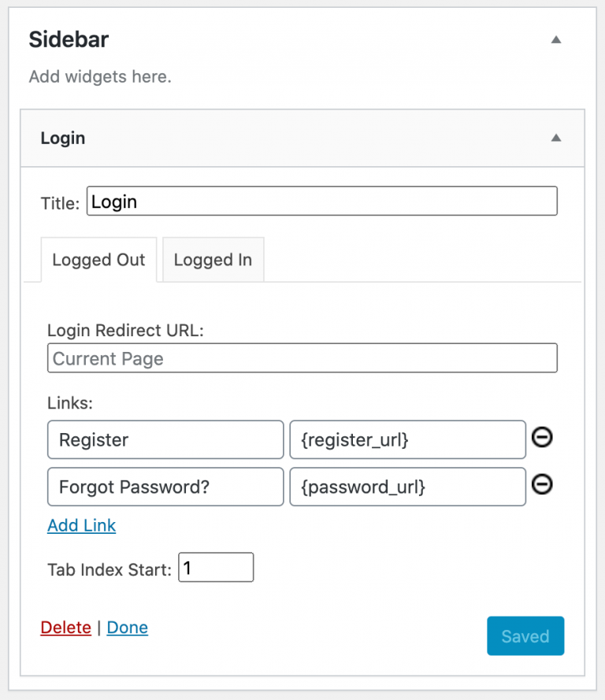Select the {password_url} field
This screenshot has width=605, height=700.
(407, 487)
